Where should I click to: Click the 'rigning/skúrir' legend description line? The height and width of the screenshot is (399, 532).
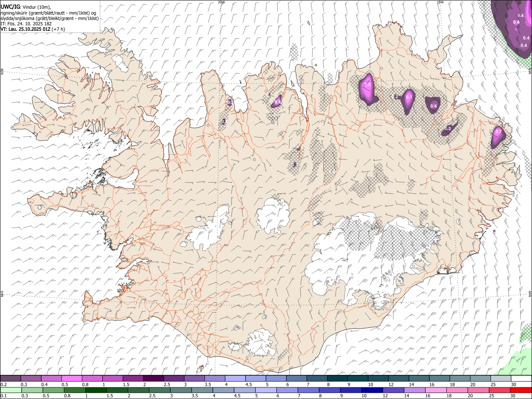coord(48,13)
